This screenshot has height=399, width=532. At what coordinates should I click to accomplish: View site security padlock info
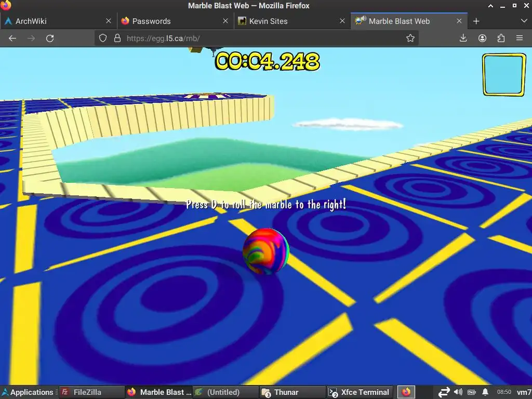pos(117,38)
